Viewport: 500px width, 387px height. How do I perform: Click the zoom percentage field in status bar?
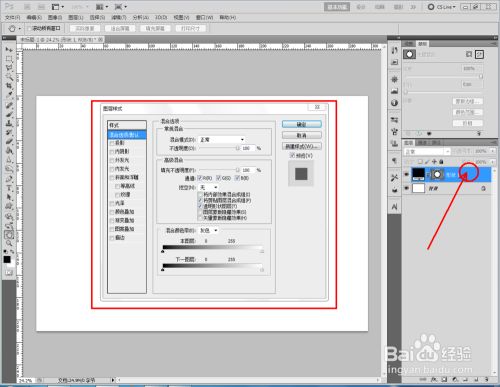(26, 380)
